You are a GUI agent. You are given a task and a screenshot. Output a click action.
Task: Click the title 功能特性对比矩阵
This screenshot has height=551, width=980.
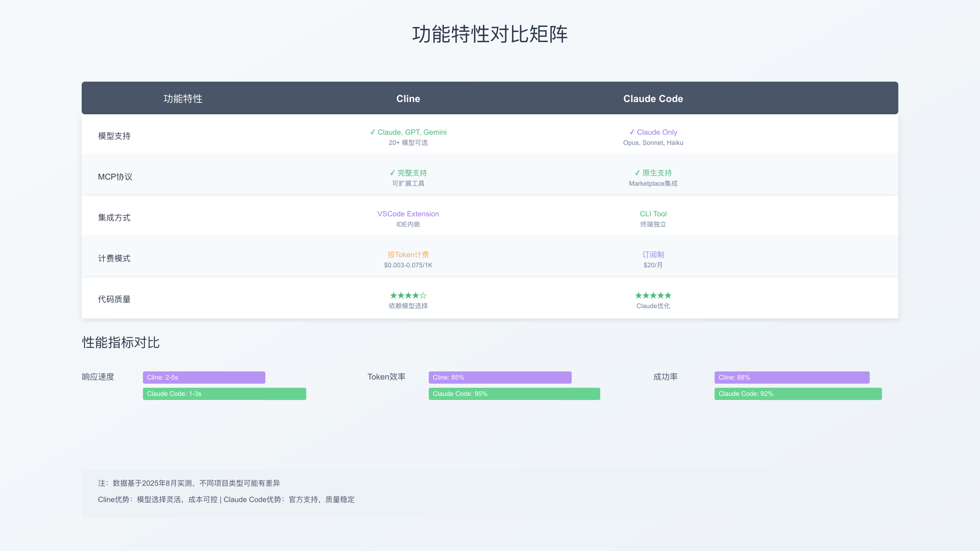click(490, 34)
